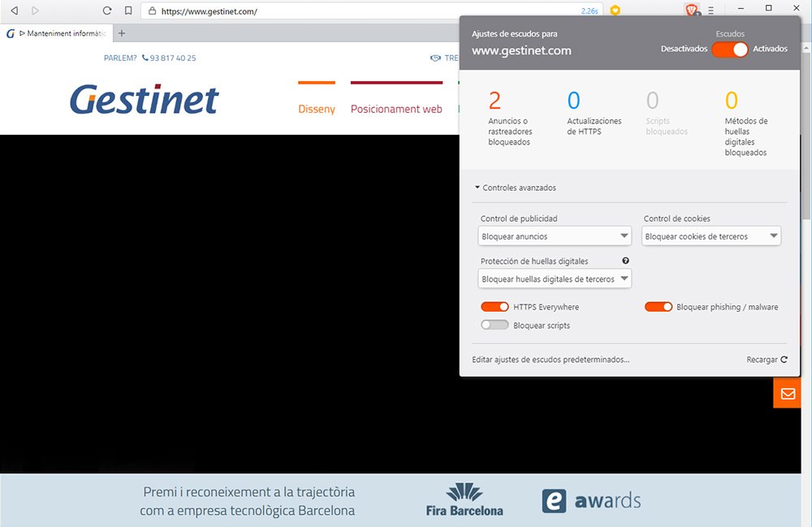The width and height of the screenshot is (812, 527).
Task: Click the Brave Shields lion icon
Action: point(690,9)
